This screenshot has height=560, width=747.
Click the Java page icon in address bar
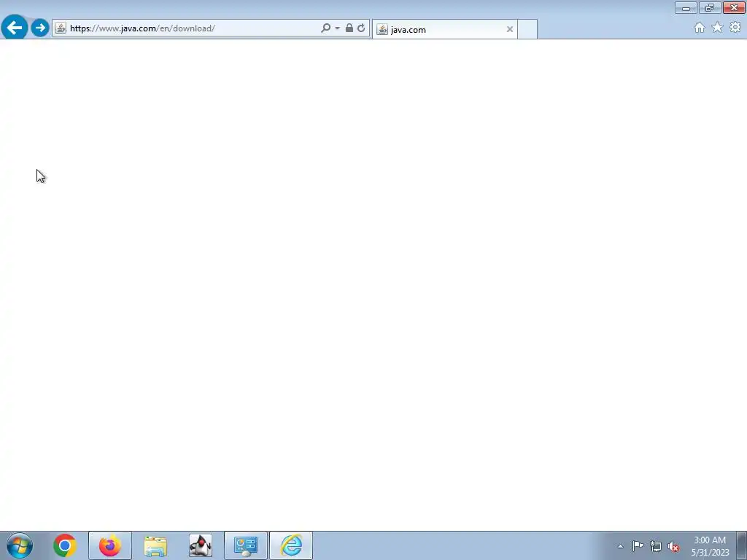(61, 28)
